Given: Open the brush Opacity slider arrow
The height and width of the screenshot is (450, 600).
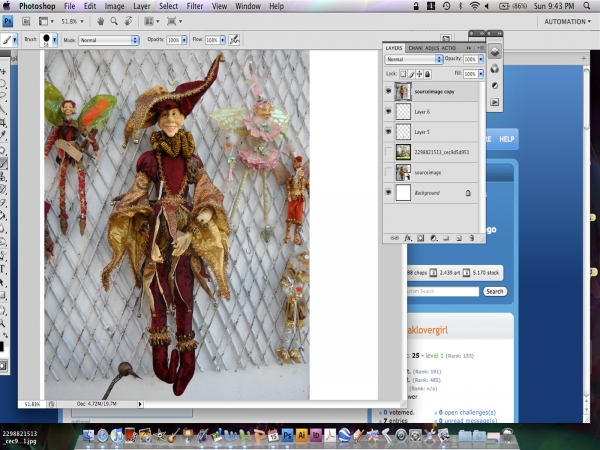Looking at the screenshot, I should (184, 40).
